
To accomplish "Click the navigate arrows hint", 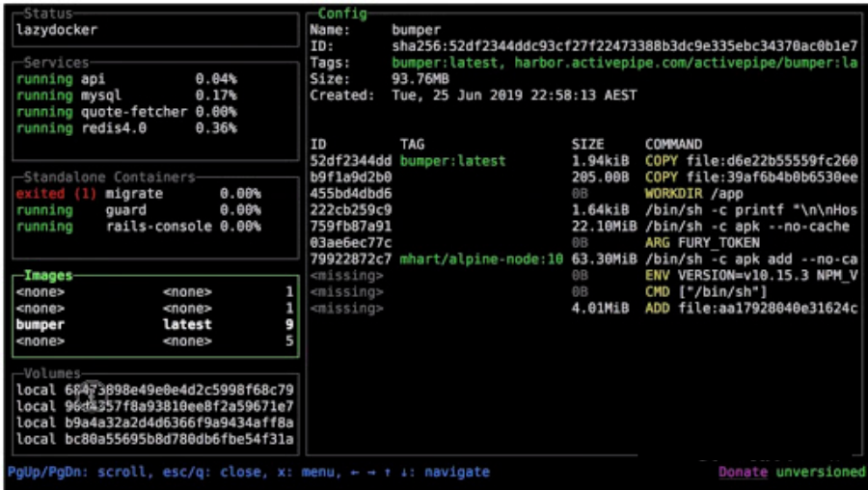I will [x=420, y=472].
